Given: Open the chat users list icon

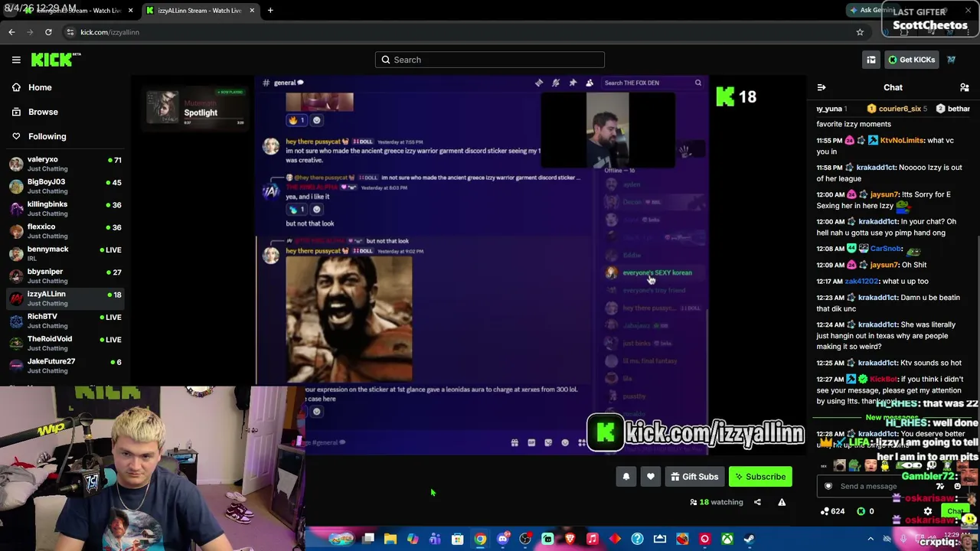Looking at the screenshot, I should [x=965, y=87].
